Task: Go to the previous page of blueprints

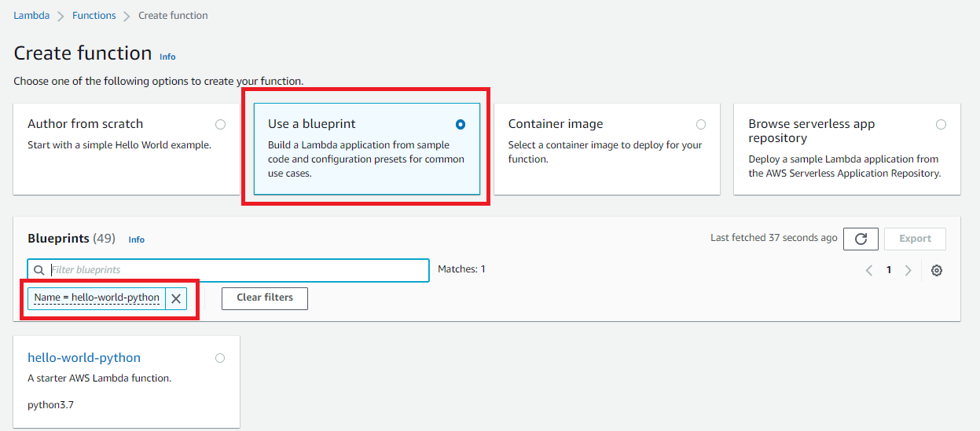Action: [x=869, y=270]
